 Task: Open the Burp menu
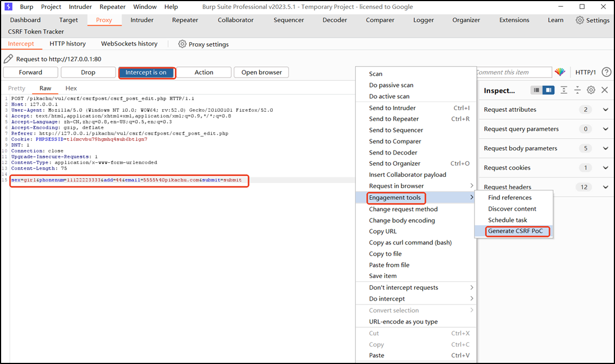pos(26,7)
